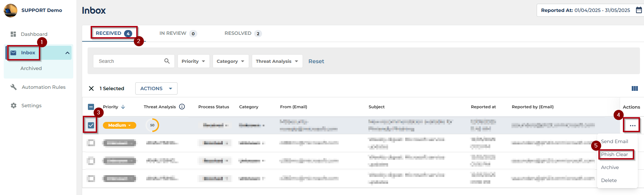Viewport: 644px width, 195px height.
Task: Open the three-dots actions menu
Action: coord(632,125)
